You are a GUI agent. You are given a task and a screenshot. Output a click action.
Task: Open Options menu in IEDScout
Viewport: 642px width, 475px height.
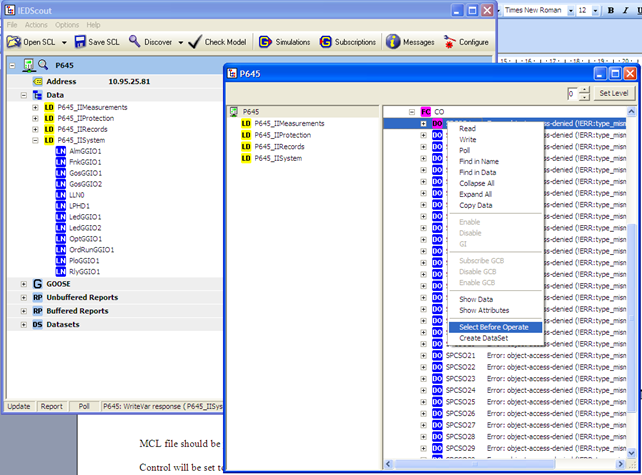[67, 25]
